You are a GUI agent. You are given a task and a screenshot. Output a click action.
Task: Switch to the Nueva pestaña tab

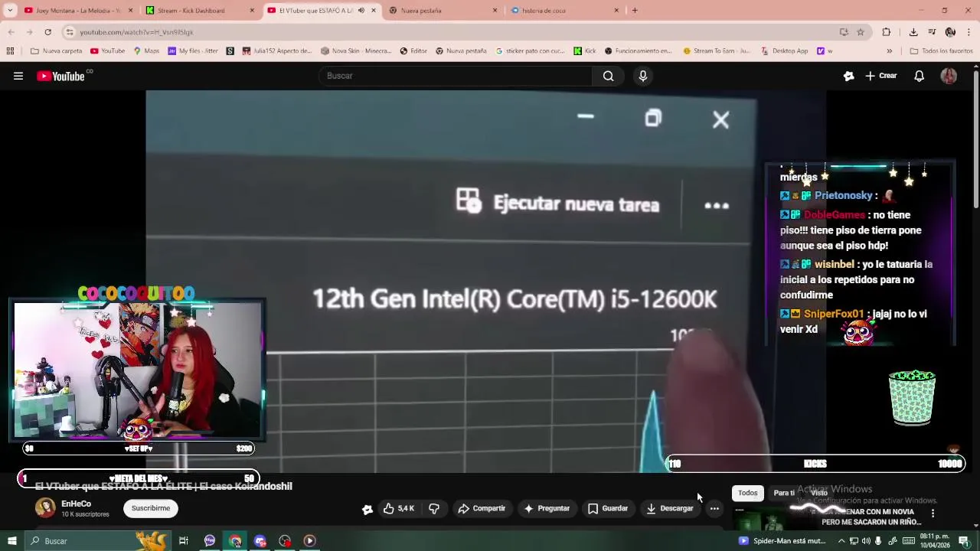[x=443, y=10]
